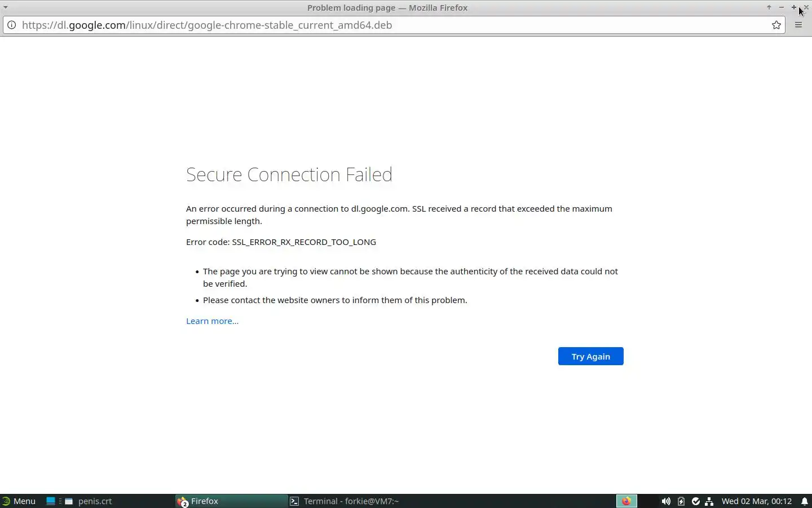Open the battery power manager icon
The width and height of the screenshot is (812, 508).
tap(681, 501)
